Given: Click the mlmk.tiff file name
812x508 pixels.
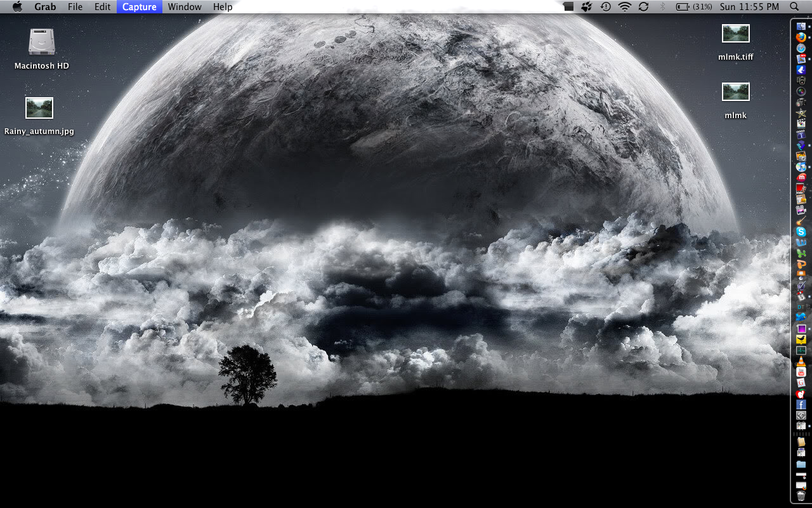Looking at the screenshot, I should pos(736,57).
